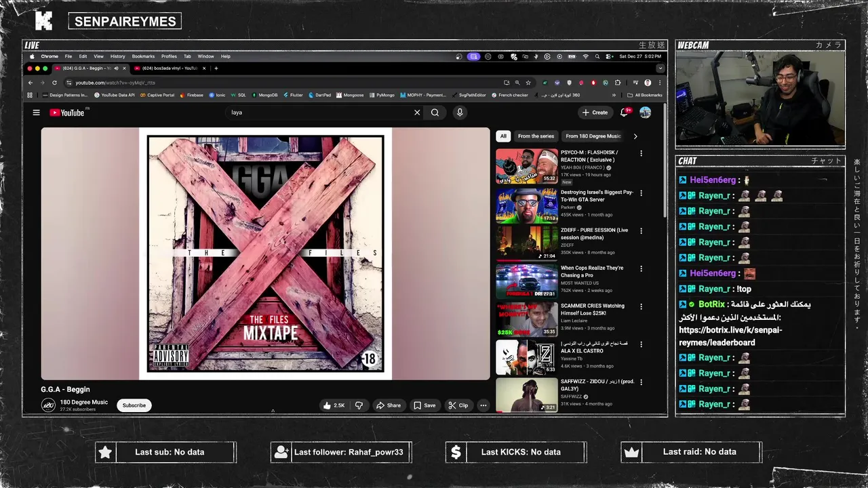Screen dimensions: 868x488
Task: Bookmark this page with the star icon
Action: click(528, 83)
